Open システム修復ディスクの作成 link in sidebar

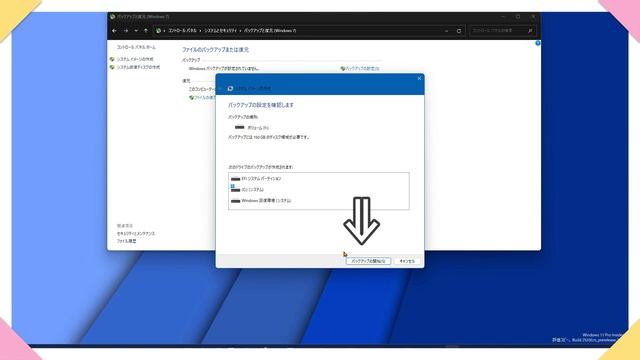click(138, 67)
